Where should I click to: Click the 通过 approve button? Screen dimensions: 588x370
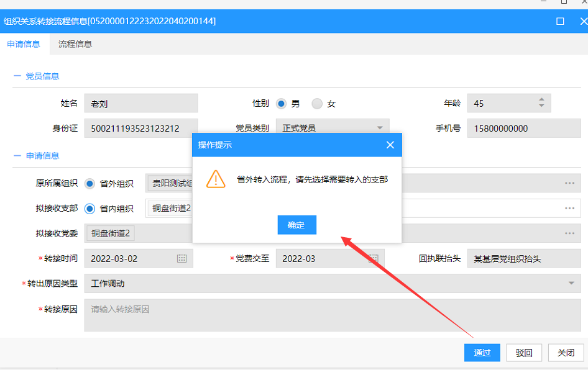482,353
